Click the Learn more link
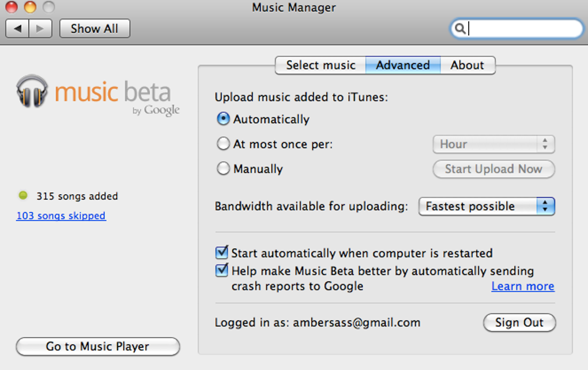The width and height of the screenshot is (588, 370). tap(522, 286)
